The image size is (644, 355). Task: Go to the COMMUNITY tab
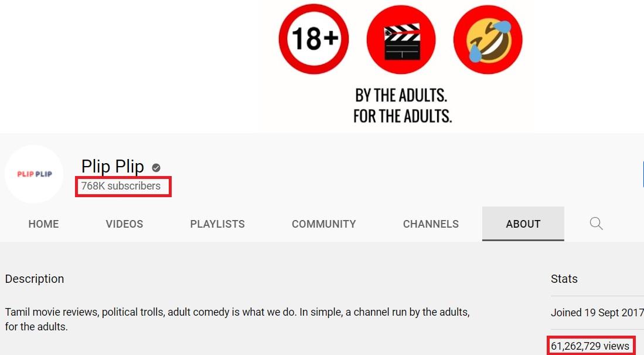[323, 224]
